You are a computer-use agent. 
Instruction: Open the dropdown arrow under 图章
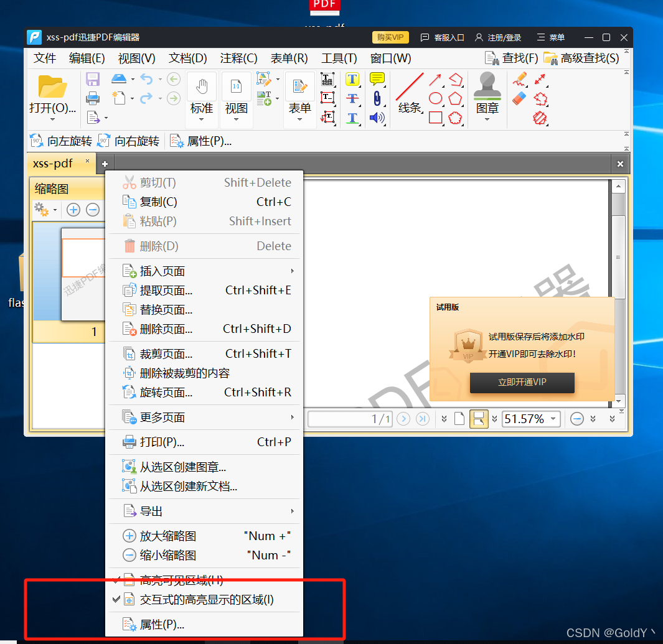point(487,119)
